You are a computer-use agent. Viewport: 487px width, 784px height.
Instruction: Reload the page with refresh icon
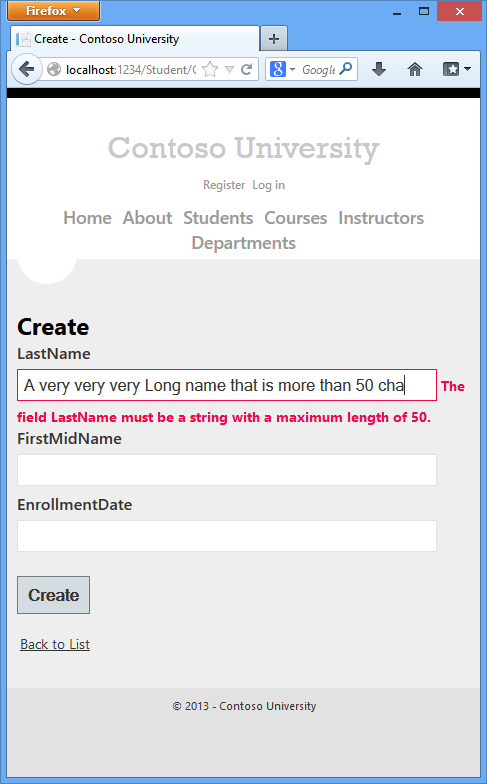tap(246, 70)
